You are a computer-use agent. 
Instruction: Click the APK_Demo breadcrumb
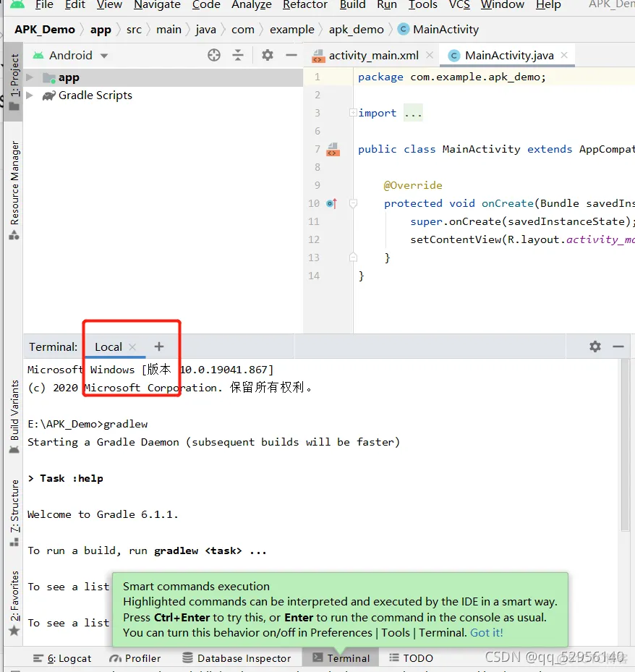pos(45,30)
